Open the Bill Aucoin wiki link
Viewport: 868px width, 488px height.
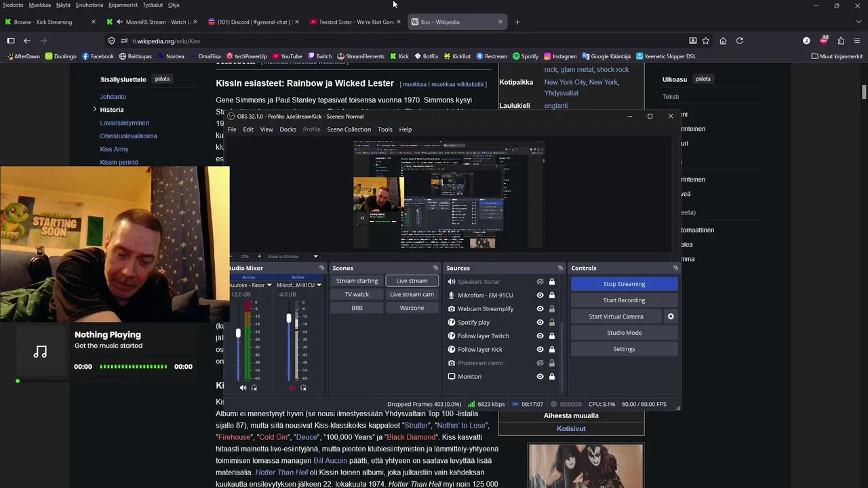330,461
